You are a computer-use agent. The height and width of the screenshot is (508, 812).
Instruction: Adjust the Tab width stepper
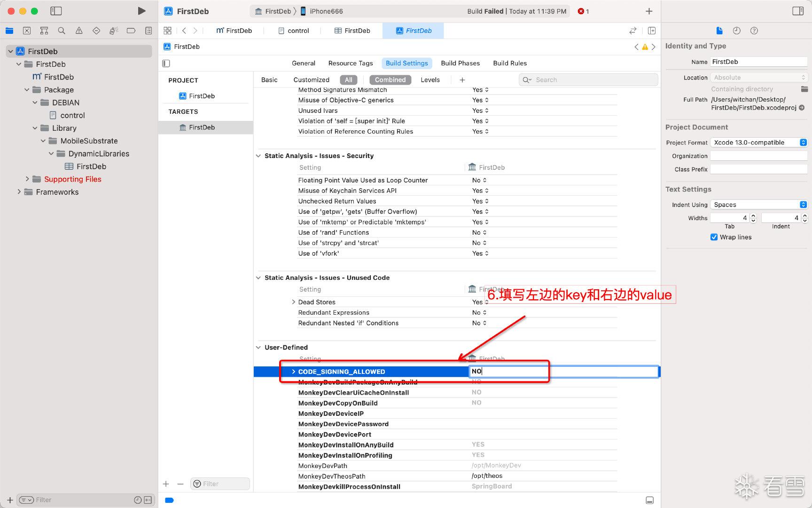(753, 218)
